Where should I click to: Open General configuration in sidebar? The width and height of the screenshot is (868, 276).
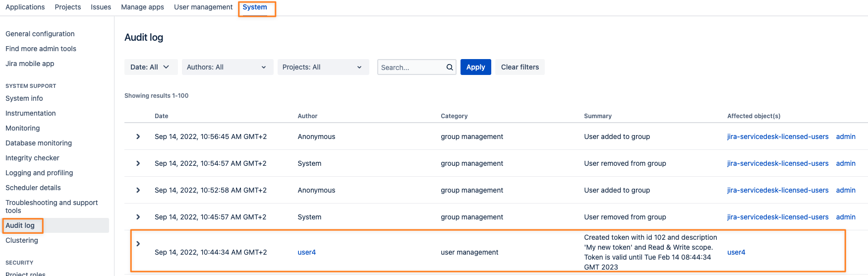click(40, 34)
